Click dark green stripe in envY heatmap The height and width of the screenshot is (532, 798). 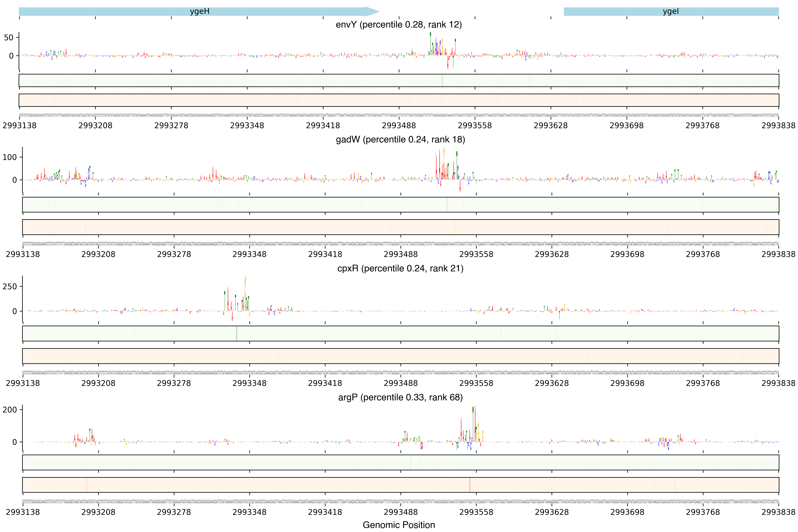(442, 80)
